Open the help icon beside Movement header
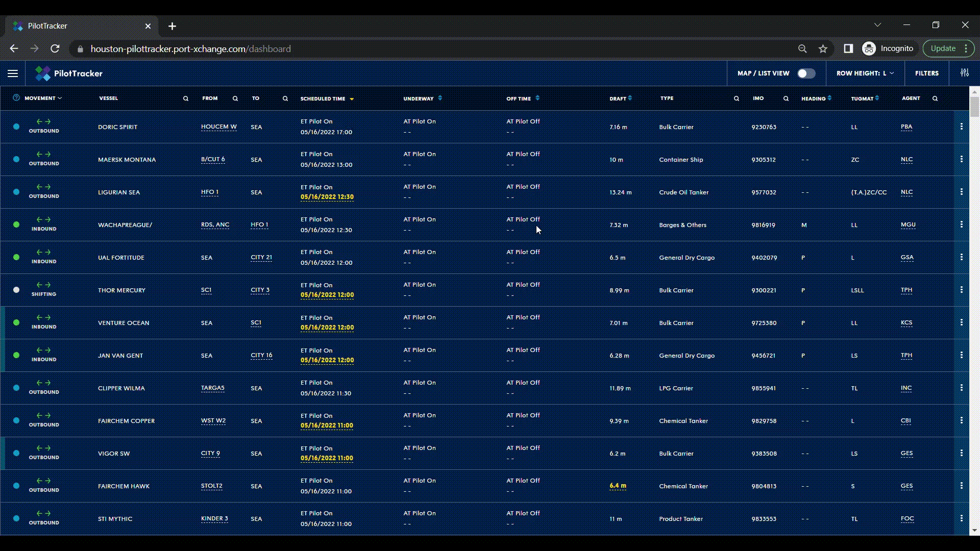The image size is (980, 551). click(16, 98)
